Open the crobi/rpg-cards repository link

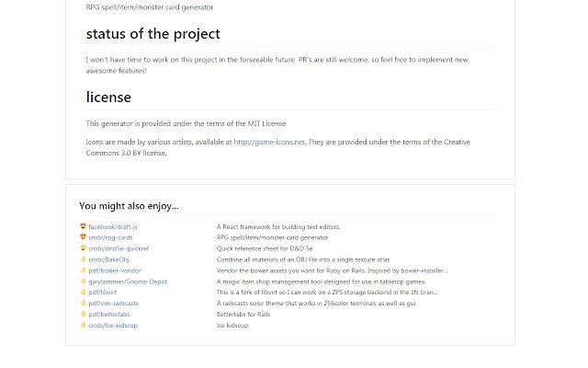tap(110, 236)
